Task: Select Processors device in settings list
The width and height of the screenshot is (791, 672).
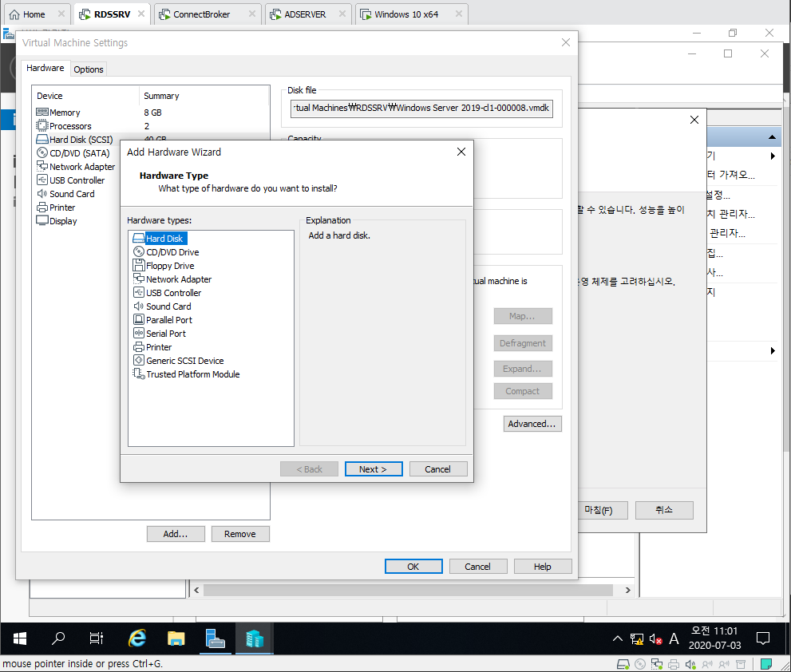Action: 64,125
